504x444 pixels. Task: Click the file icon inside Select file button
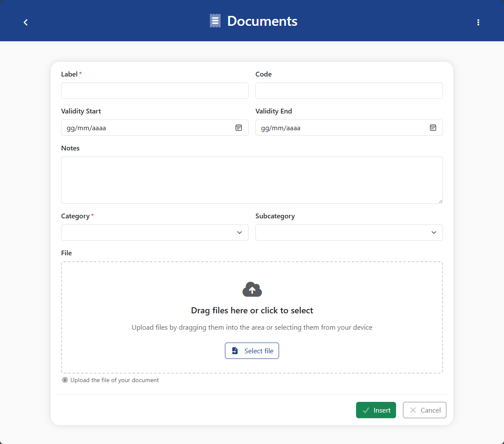(235, 350)
